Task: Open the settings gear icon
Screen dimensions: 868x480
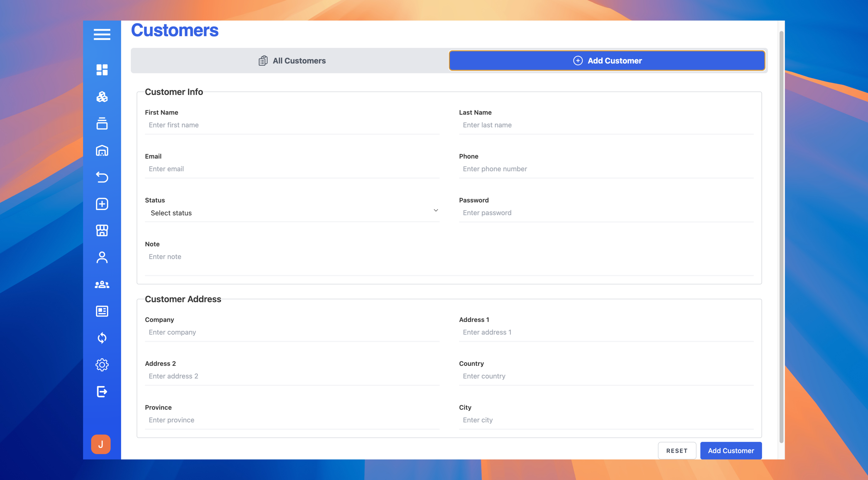Action: point(102,365)
